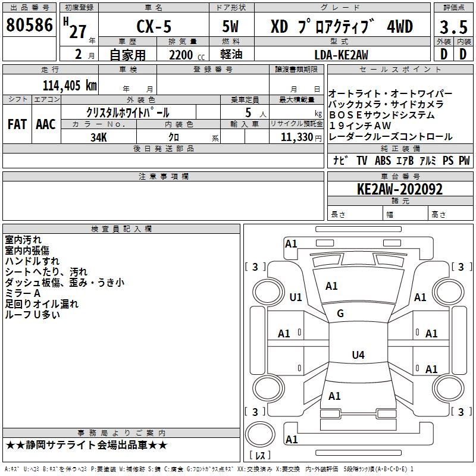
Task: Click the chassis number KE2AW-202092
Action: click(x=400, y=189)
